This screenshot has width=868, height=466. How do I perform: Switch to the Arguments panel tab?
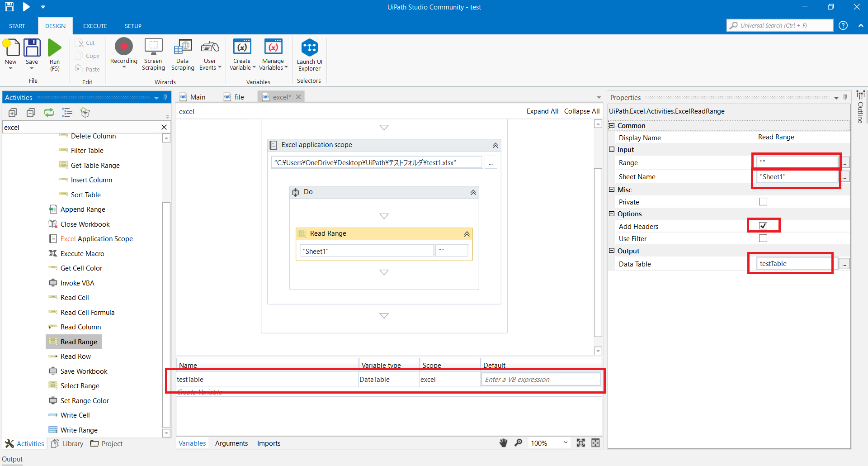coord(231,443)
